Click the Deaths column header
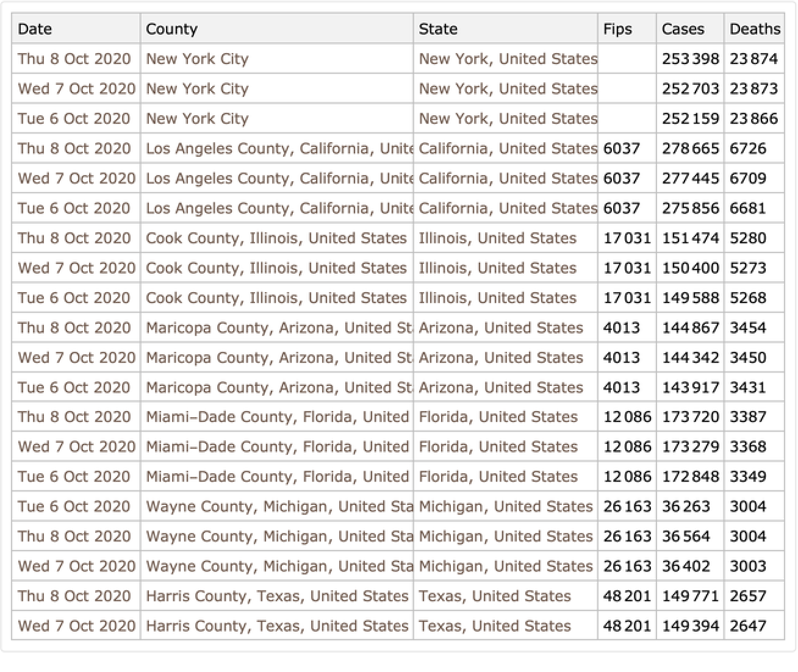This screenshot has width=798, height=672. click(x=755, y=29)
